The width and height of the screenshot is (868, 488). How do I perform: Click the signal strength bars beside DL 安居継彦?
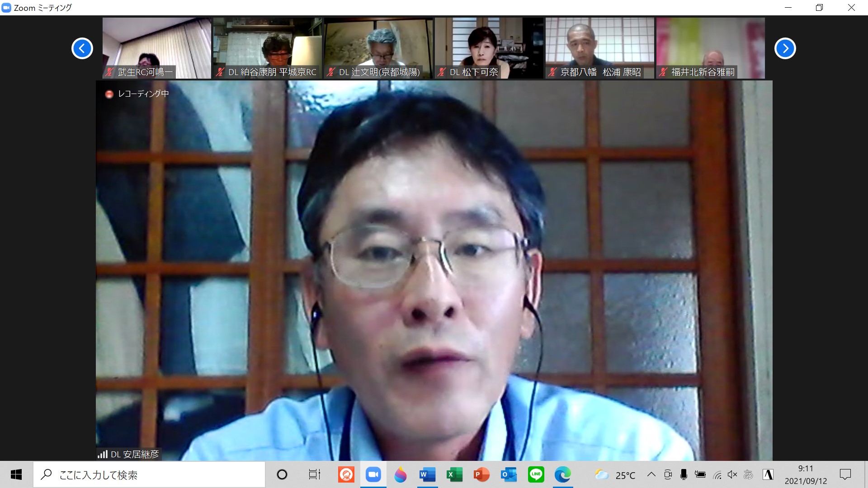click(103, 454)
